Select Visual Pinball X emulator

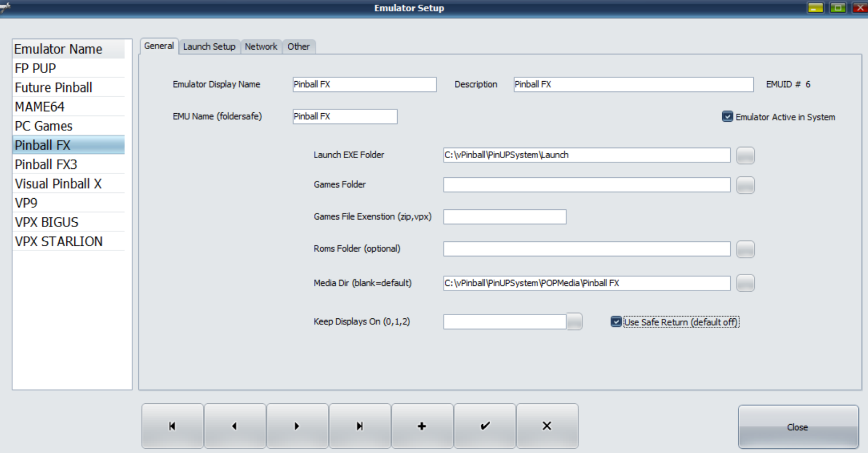pos(69,184)
